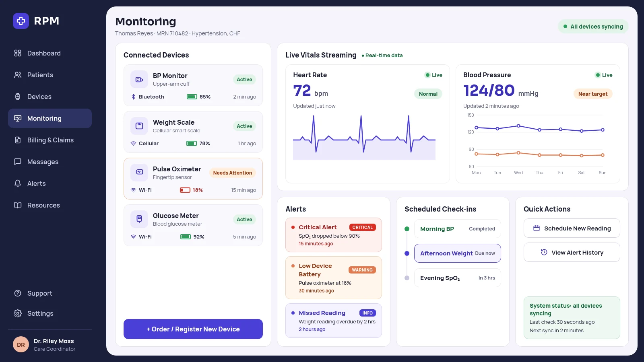644x362 pixels.
Task: Click the Settings gear icon
Action: coord(18,313)
